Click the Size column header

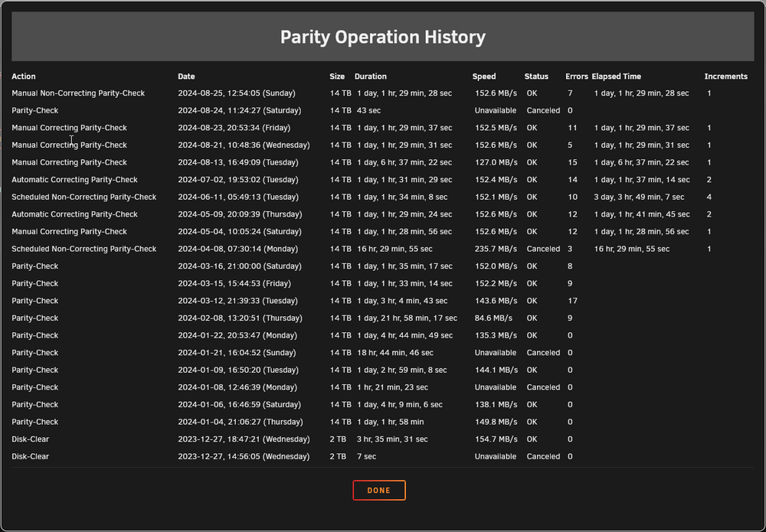(x=337, y=76)
